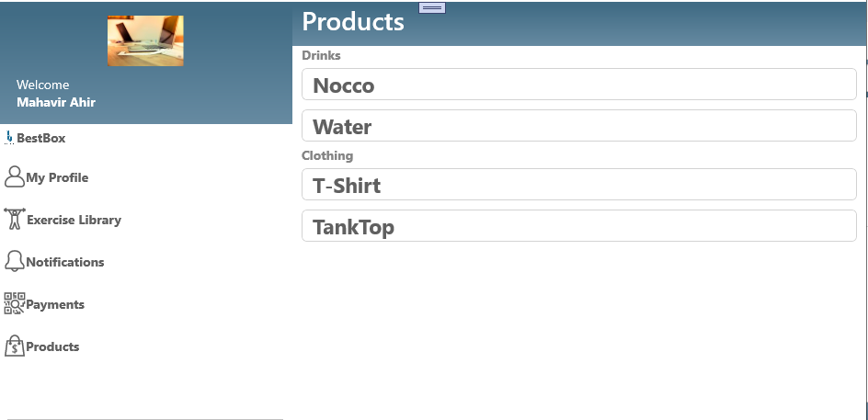This screenshot has height=420, width=868.
Task: Open the BestBox menu label
Action: [x=41, y=138]
